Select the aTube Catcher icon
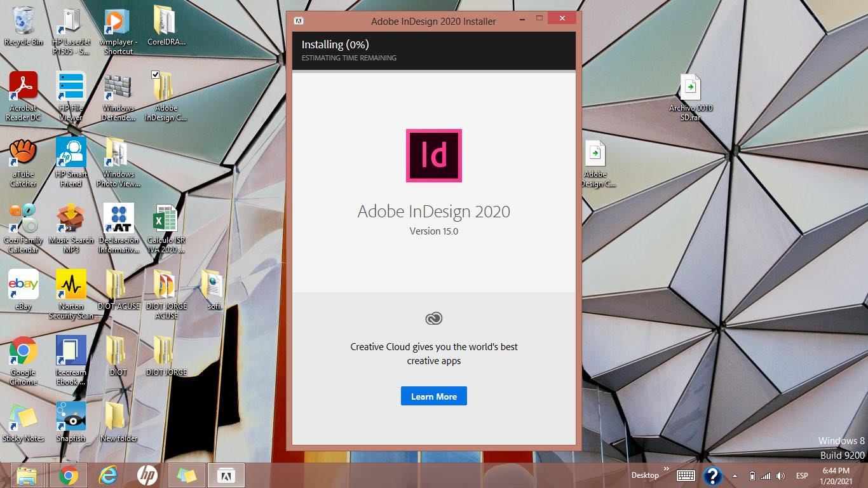 pyautogui.click(x=24, y=163)
